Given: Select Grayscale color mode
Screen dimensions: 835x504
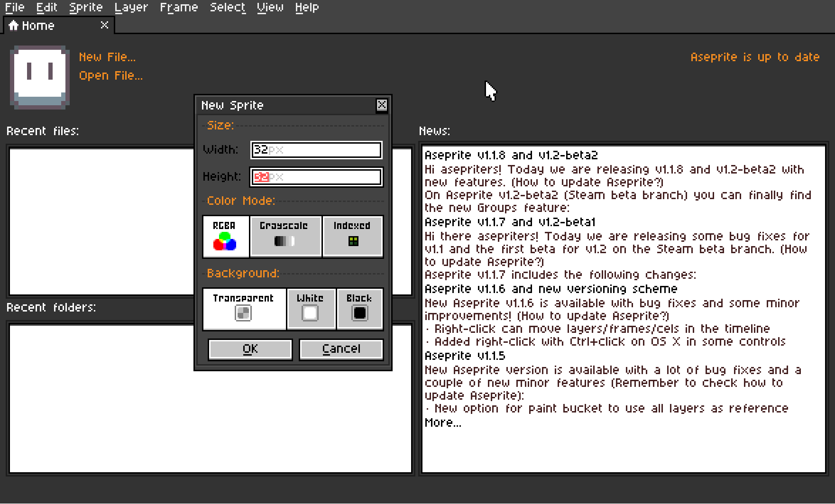Looking at the screenshot, I should [x=285, y=237].
